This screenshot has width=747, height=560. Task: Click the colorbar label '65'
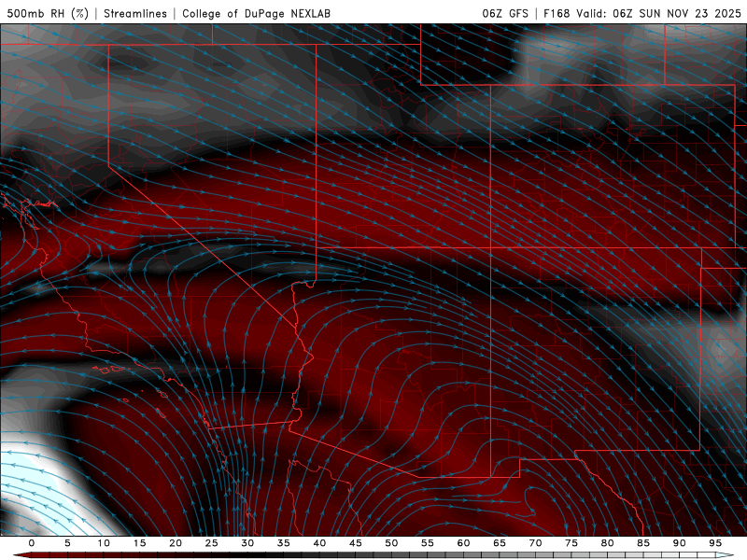pos(500,543)
